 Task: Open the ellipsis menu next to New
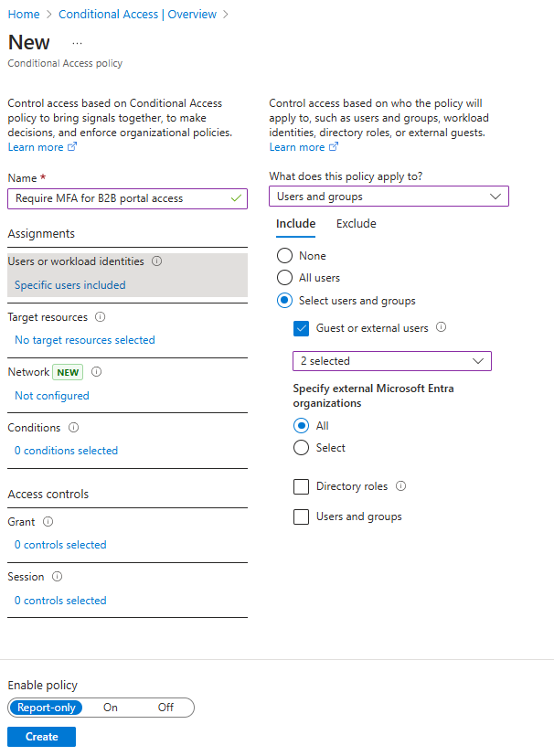pos(77,42)
